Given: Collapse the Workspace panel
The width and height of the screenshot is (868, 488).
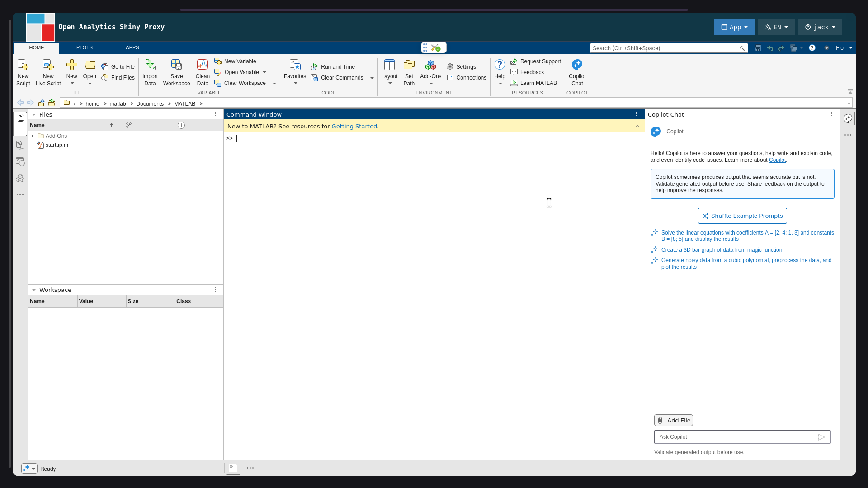Looking at the screenshot, I should coord(34,290).
